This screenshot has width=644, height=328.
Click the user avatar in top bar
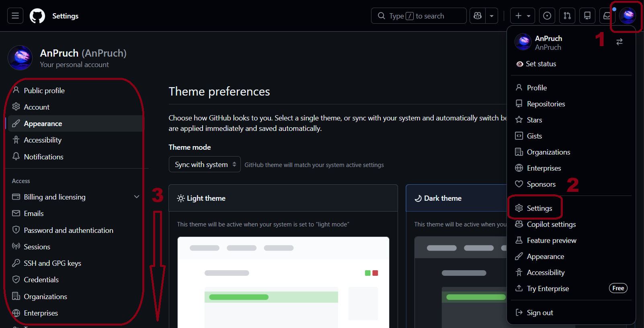628,16
